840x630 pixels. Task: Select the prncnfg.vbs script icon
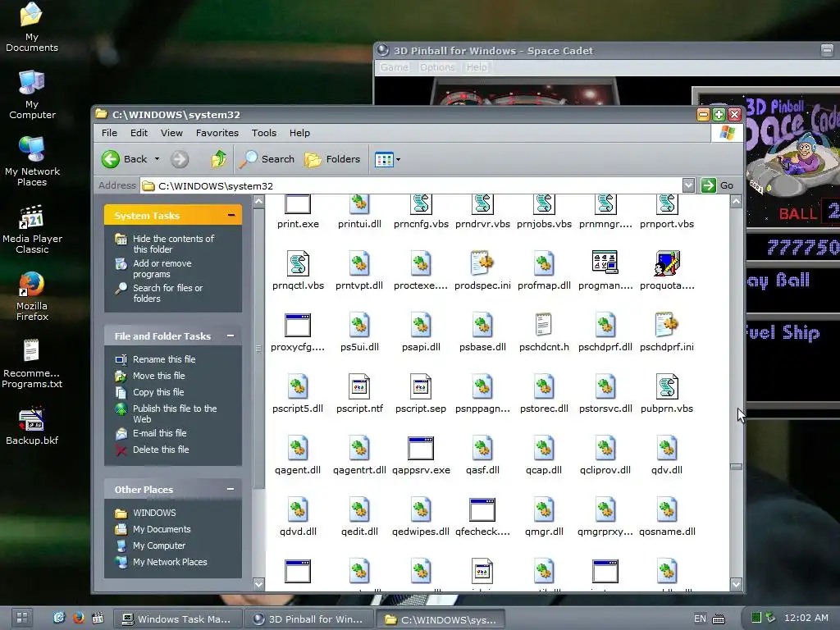(421, 204)
